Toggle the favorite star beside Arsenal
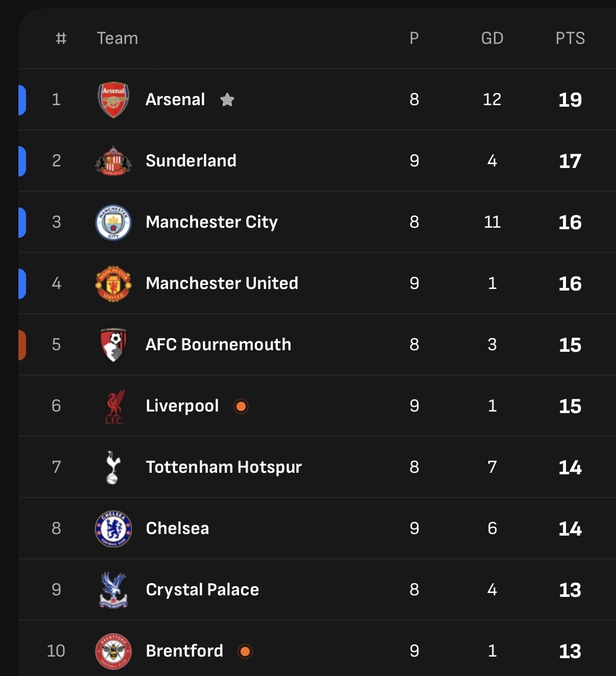This screenshot has height=676, width=616. tap(227, 100)
